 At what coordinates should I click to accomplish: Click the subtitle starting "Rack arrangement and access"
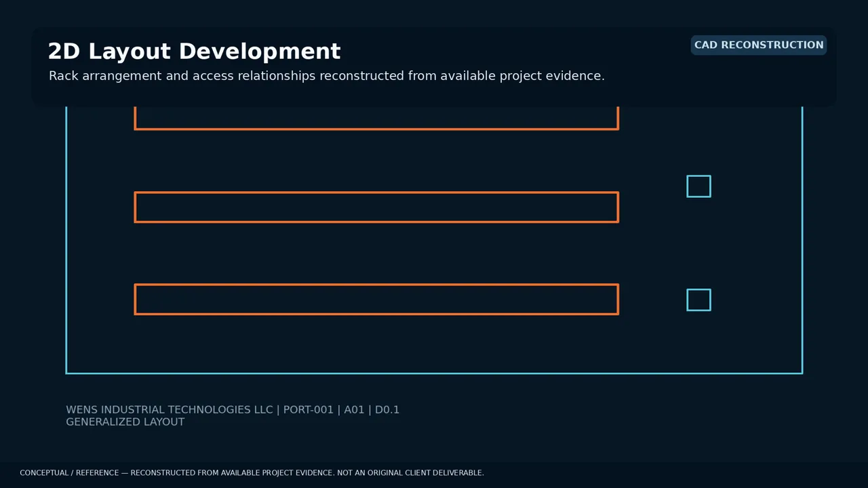(x=326, y=76)
